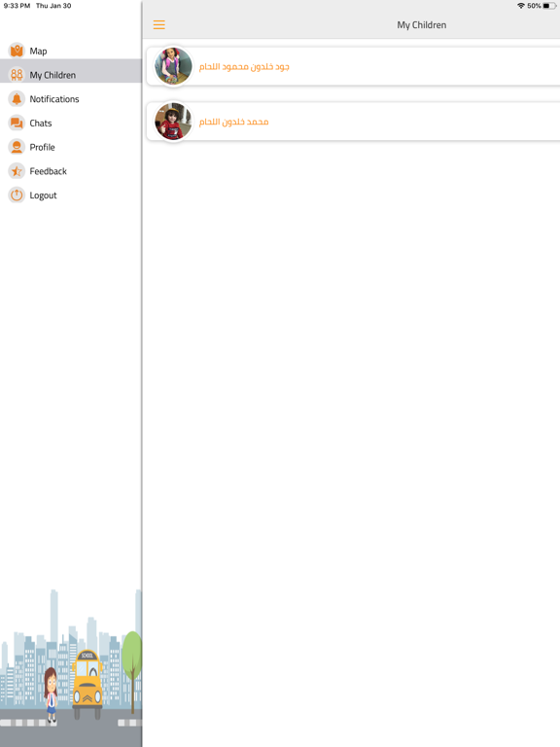The image size is (560, 747).
Task: Open the Map menu item
Action: 71,51
